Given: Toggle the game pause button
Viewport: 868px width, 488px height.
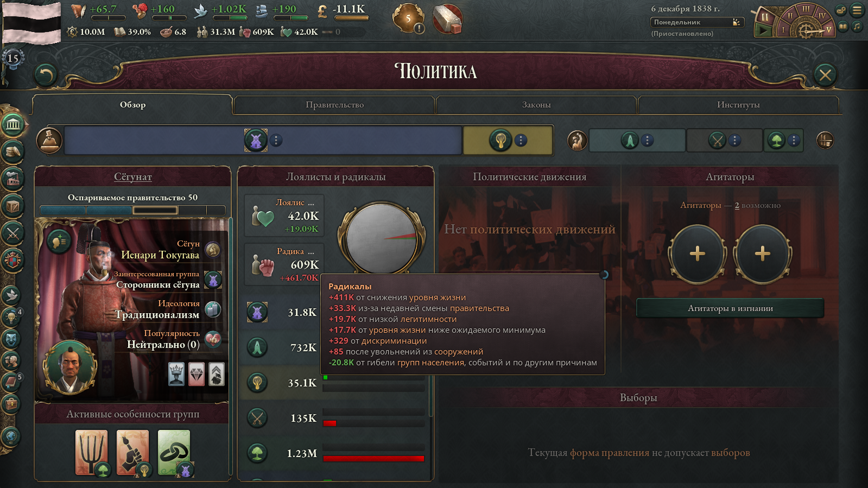Looking at the screenshot, I should 765,17.
